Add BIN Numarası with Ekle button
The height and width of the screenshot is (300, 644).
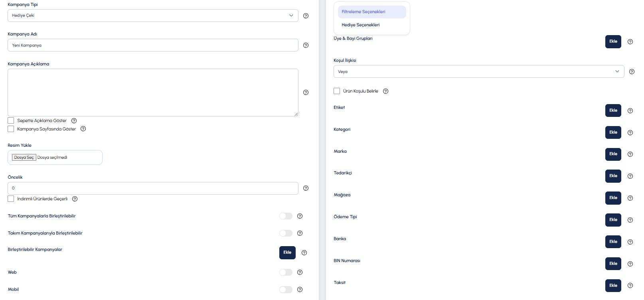[613, 264]
